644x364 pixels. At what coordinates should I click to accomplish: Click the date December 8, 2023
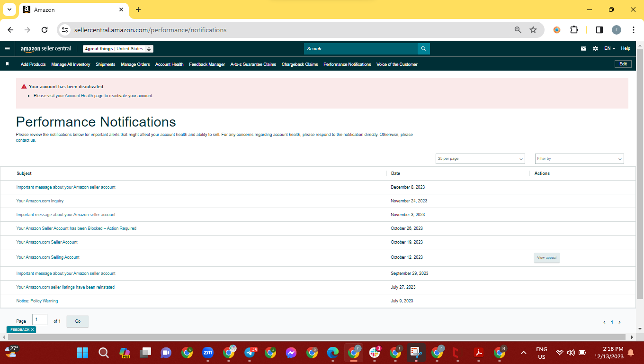click(x=408, y=187)
